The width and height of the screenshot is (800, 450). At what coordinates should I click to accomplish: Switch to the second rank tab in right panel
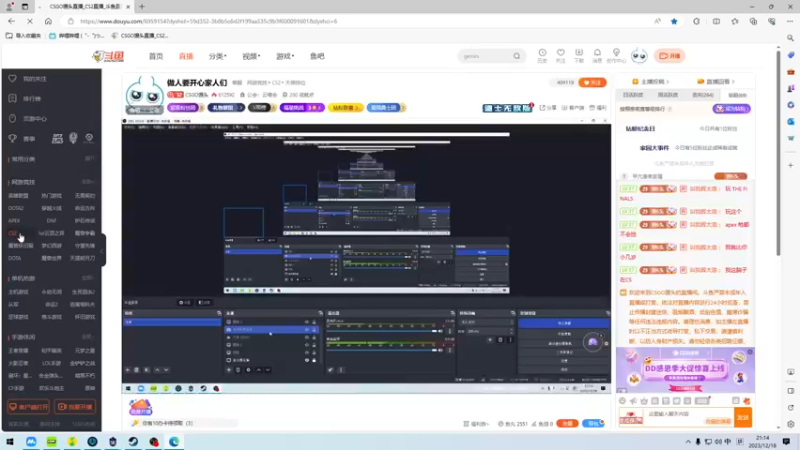point(668,95)
